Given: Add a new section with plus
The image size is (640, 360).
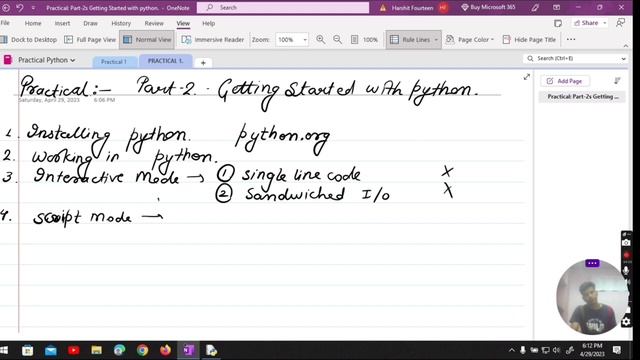Looking at the screenshot, I should coord(203,62).
